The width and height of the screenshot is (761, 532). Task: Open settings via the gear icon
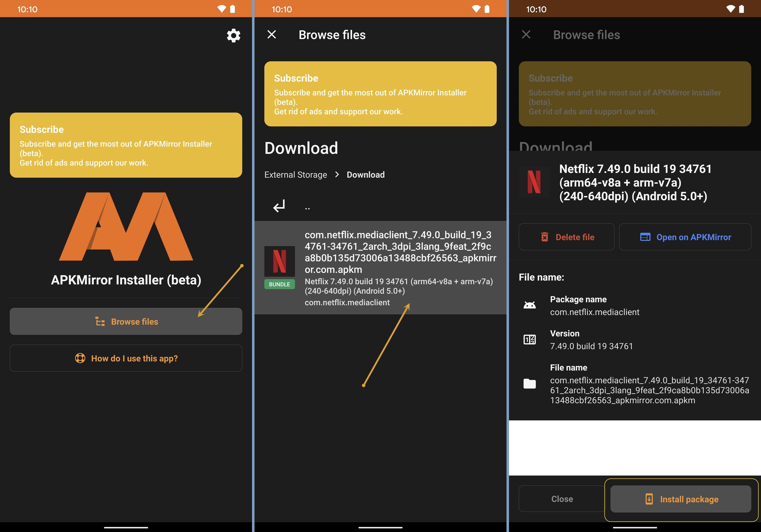233,35
